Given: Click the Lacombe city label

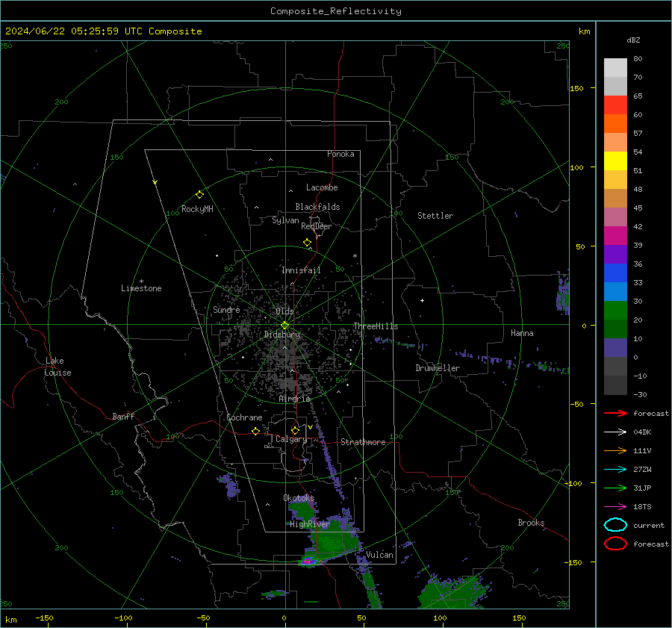Looking at the screenshot, I should [322, 187].
